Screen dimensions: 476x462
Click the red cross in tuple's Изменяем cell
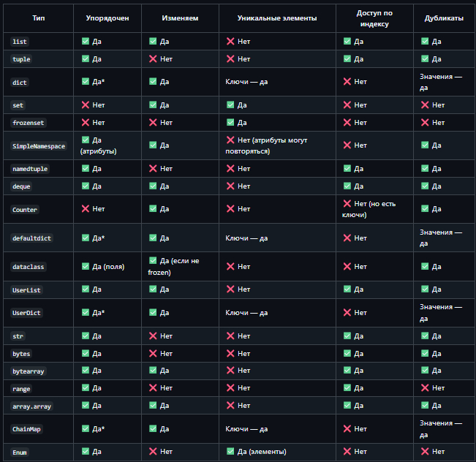point(153,59)
